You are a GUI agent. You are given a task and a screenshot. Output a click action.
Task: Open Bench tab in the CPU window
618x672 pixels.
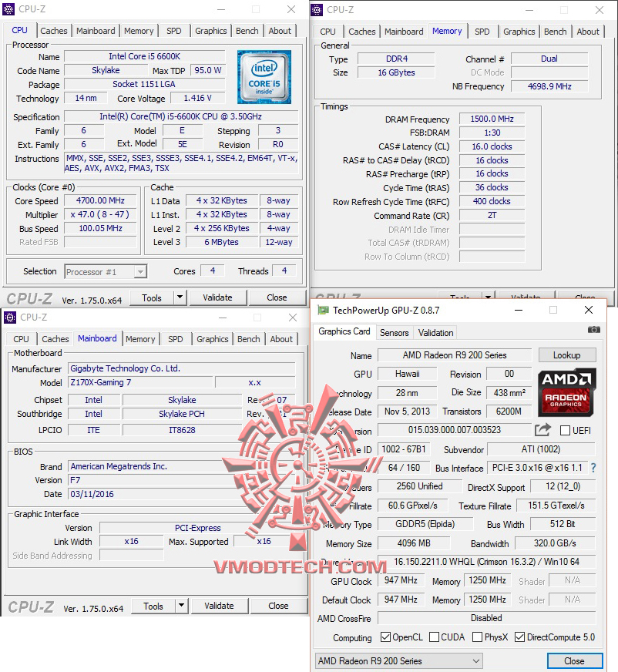point(247,31)
